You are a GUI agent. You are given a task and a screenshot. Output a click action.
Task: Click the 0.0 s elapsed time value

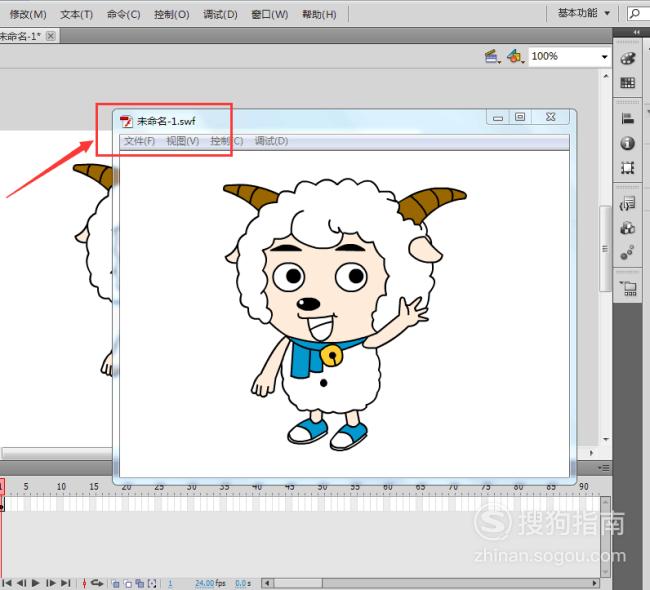[x=243, y=583]
